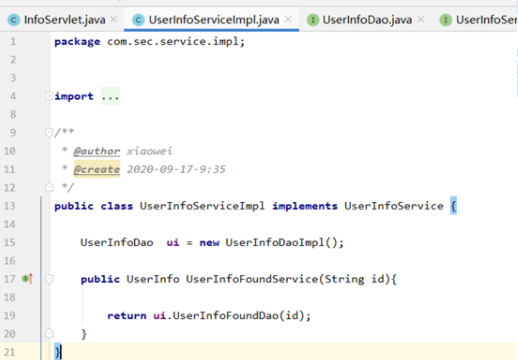The image size is (518, 360).
Task: Switch to the InfoServlet.java tab
Action: tap(64, 20)
